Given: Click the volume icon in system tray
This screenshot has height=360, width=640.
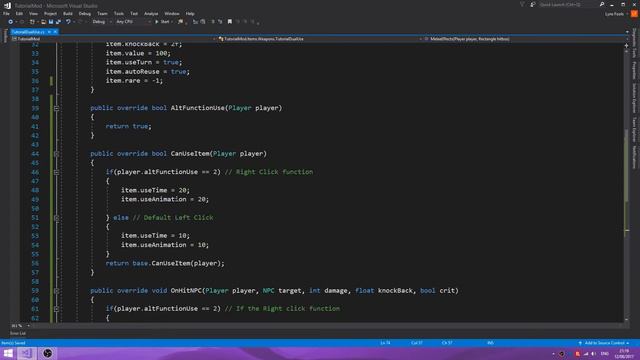Looking at the screenshot, I should (x=594, y=354).
